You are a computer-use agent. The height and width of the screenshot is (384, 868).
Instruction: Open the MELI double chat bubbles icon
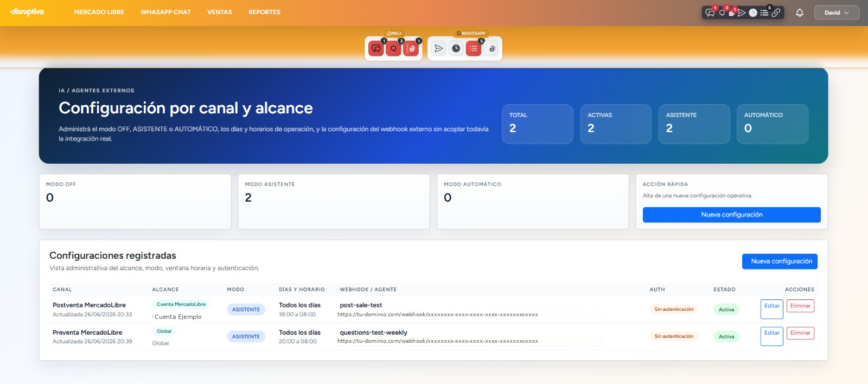click(x=376, y=49)
